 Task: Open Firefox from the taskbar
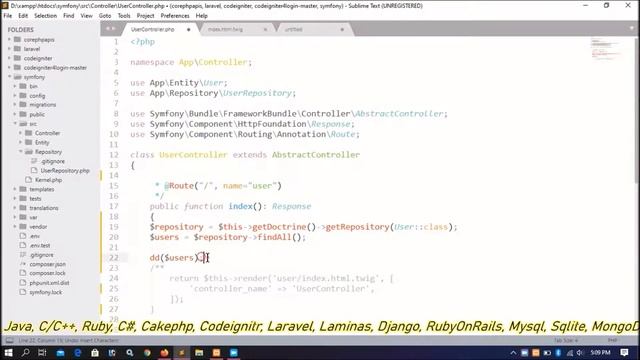(x=164, y=353)
